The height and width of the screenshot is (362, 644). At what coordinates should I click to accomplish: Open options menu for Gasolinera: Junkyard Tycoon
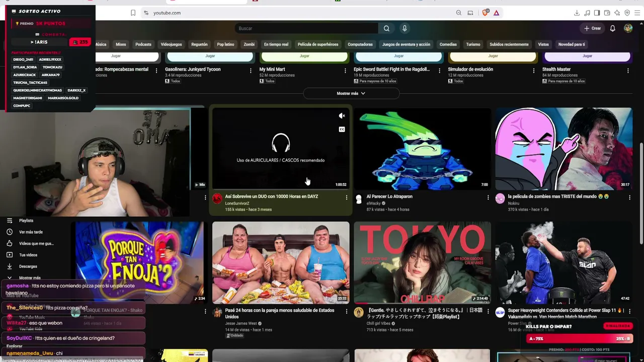point(251,70)
